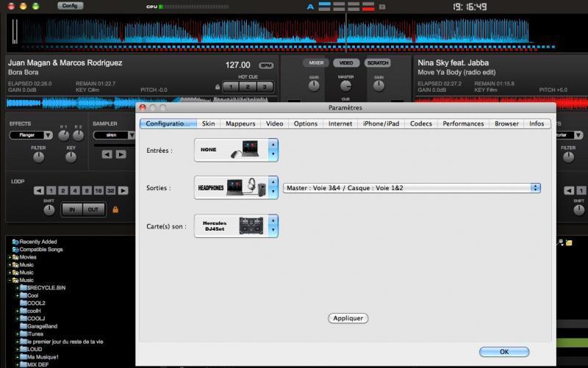Image resolution: width=588 pixels, height=368 pixels.
Task: Open the Sorties HEADPHONES output selector
Action: [236, 187]
